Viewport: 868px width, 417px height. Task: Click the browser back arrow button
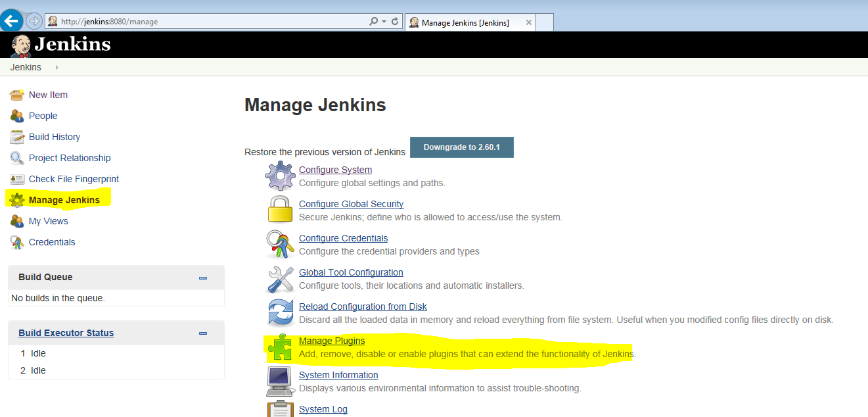click(x=12, y=20)
